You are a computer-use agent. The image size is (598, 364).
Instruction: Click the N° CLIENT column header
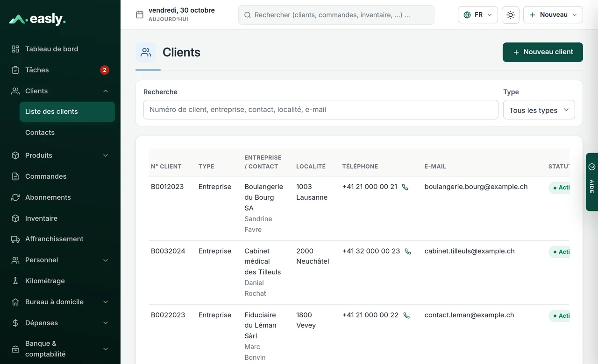click(x=166, y=167)
